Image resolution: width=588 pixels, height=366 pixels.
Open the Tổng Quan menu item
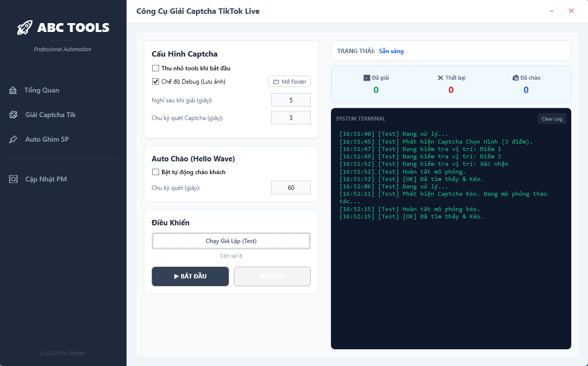(x=42, y=90)
